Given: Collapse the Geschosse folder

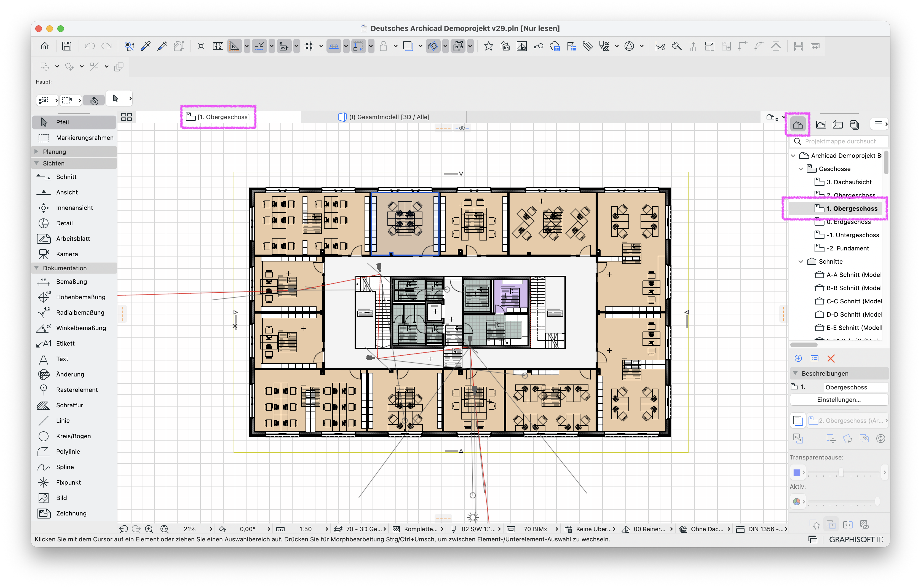Looking at the screenshot, I should 801,169.
